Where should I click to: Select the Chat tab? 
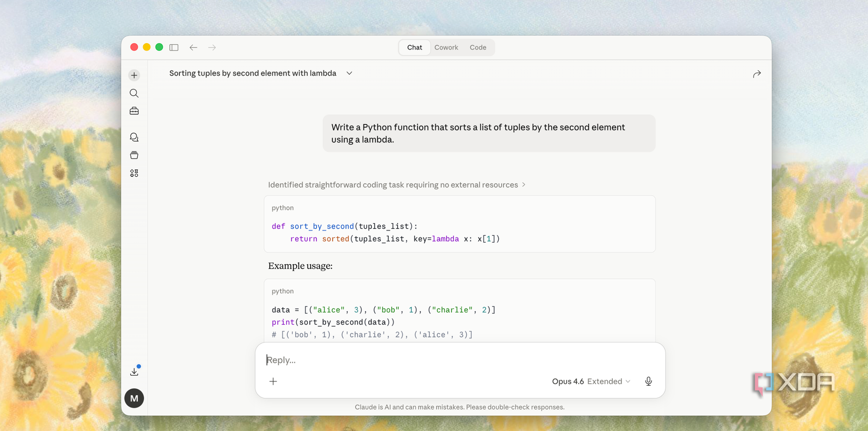point(415,47)
